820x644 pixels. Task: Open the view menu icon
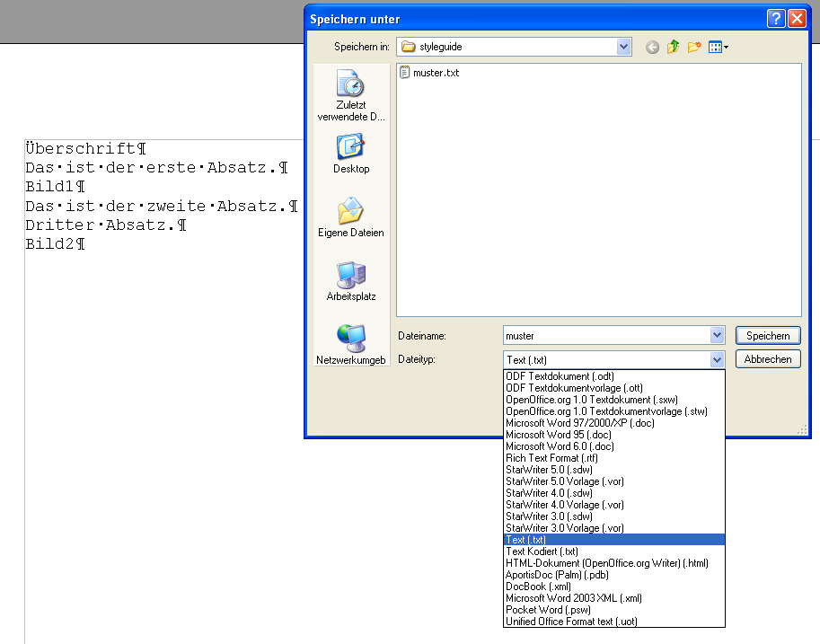tap(718, 48)
